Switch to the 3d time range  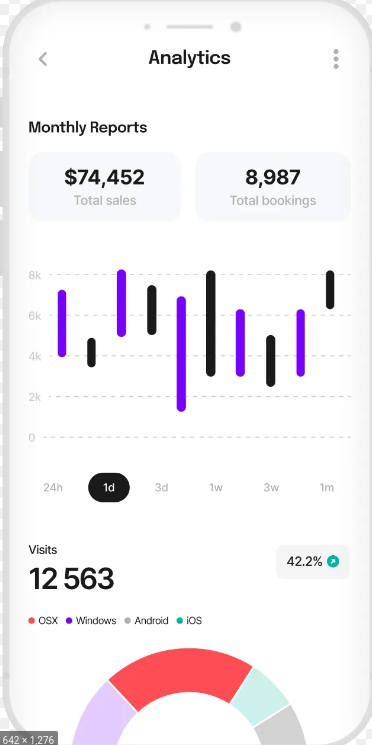(162, 487)
